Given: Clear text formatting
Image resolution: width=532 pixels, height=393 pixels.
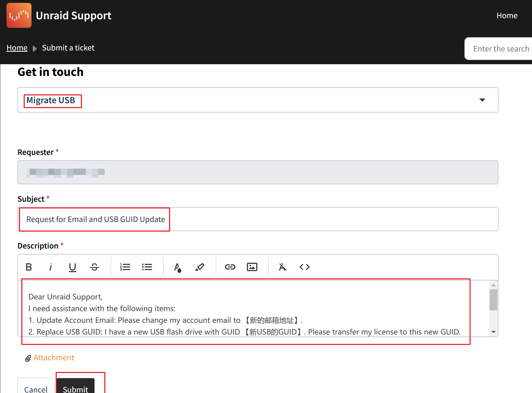Looking at the screenshot, I should tap(283, 267).
